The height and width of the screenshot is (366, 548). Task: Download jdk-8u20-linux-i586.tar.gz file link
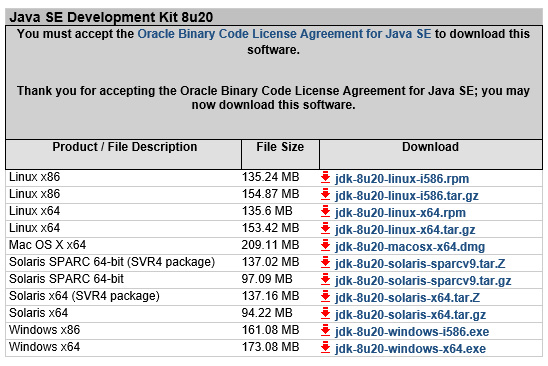click(x=407, y=196)
